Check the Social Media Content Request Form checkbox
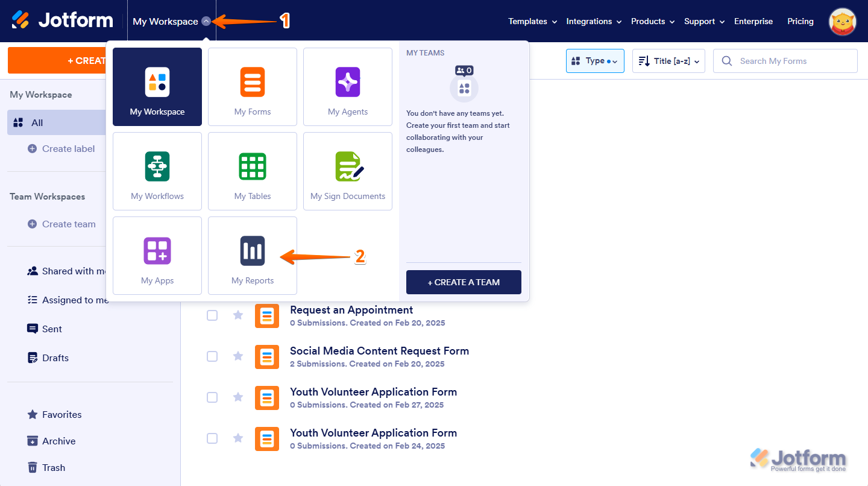Image resolution: width=868 pixels, height=486 pixels. pos(212,356)
